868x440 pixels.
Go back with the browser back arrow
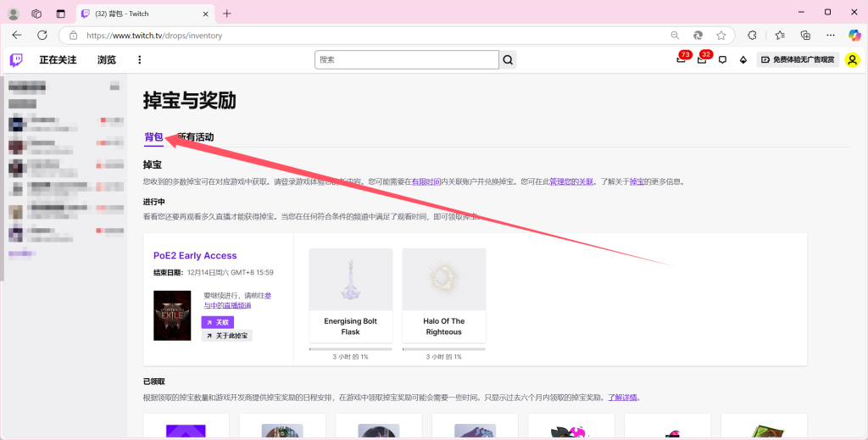[17, 36]
